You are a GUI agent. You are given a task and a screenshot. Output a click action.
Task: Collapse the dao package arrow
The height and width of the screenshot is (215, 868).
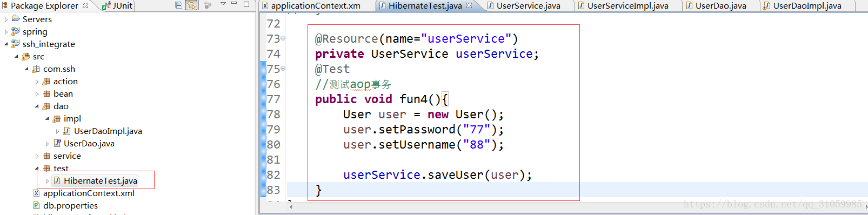tap(37, 106)
